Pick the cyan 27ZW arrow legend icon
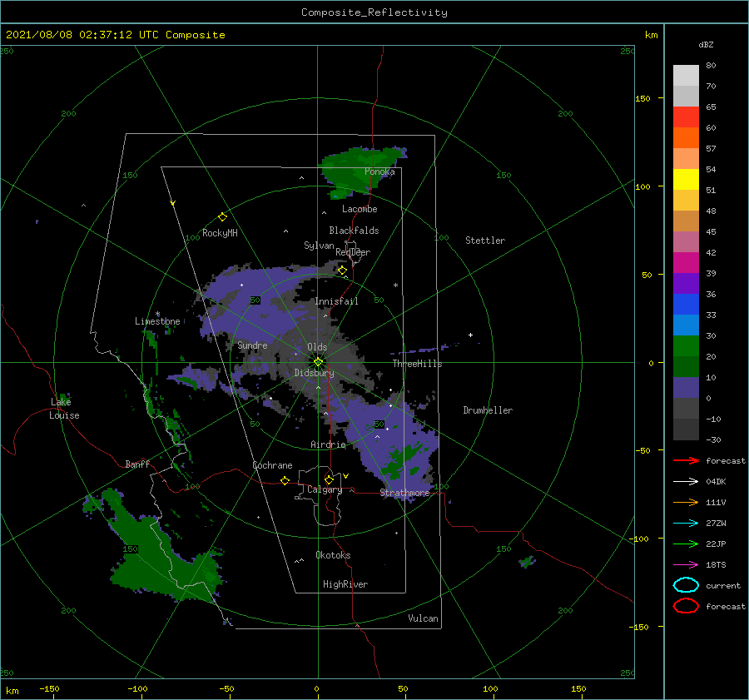The image size is (749, 700). click(686, 524)
